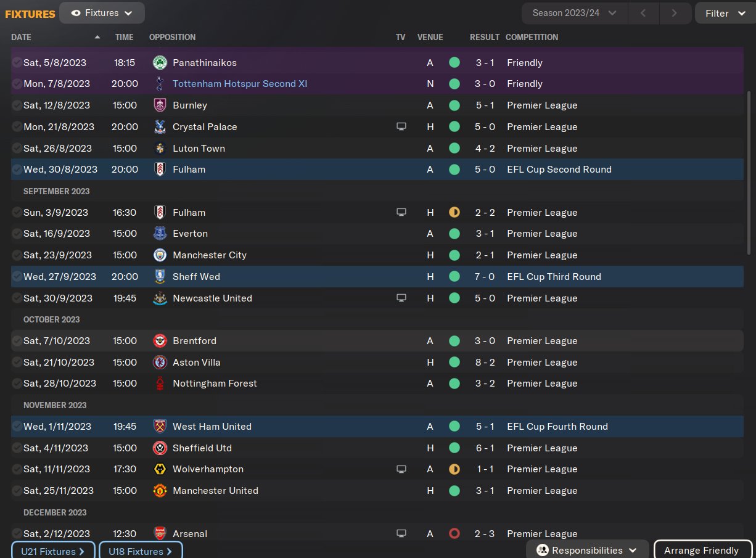Expand the Filter dropdown
The width and height of the screenshot is (756, 558).
pos(725,13)
